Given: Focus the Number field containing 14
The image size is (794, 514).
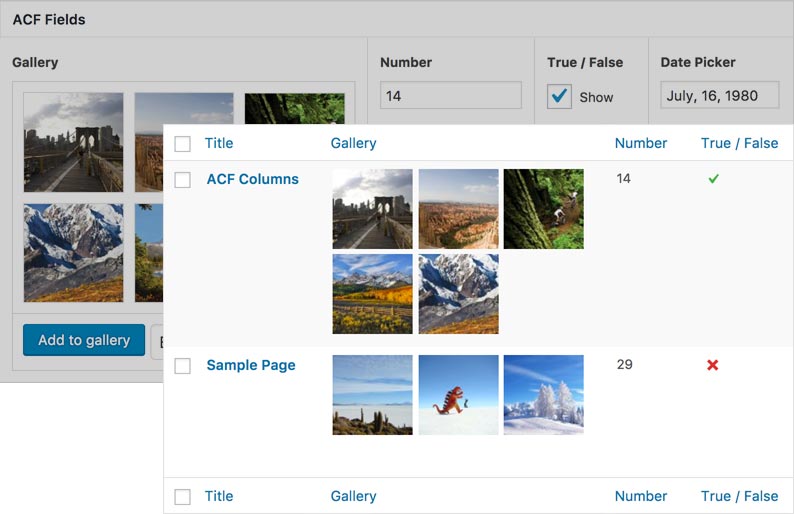Looking at the screenshot, I should point(451,95).
